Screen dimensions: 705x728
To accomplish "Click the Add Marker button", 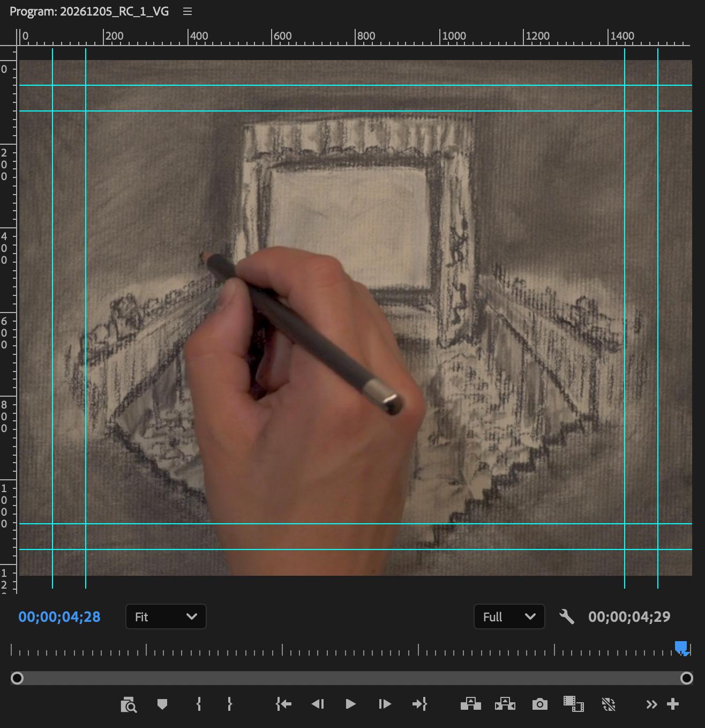I will coord(162,704).
